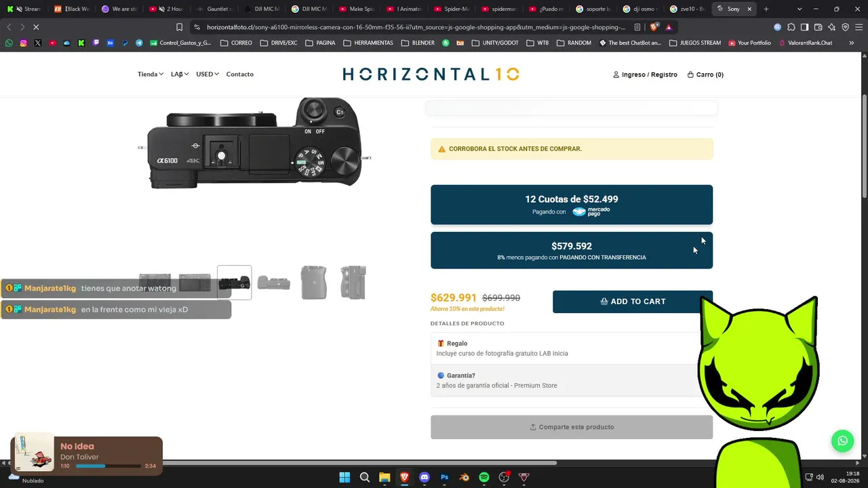Open File Explorer from taskbar
The image size is (868, 488).
(x=384, y=477)
